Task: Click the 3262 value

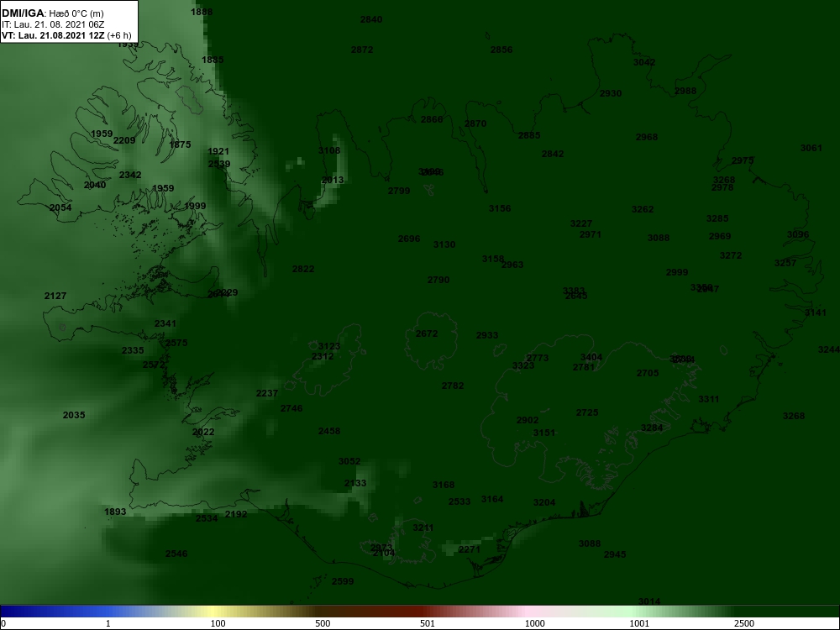Action: 643,209
